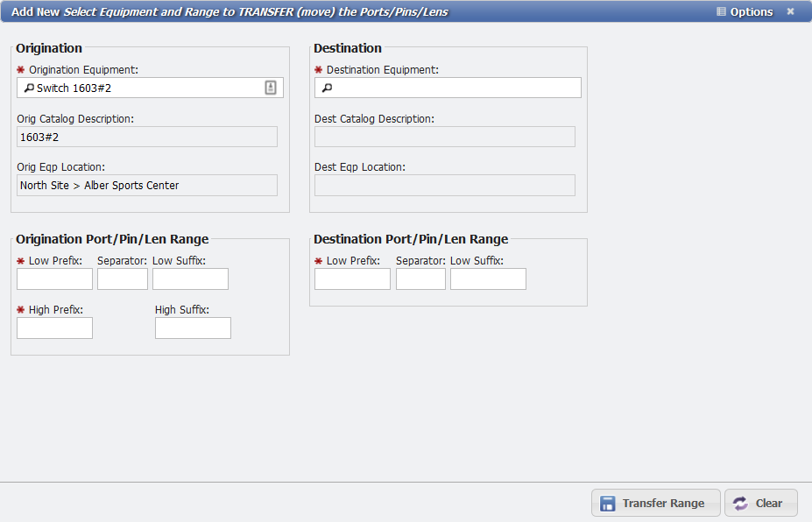The width and height of the screenshot is (812, 522).
Task: Close the Select Equipment and Range dialog
Action: pos(791,11)
